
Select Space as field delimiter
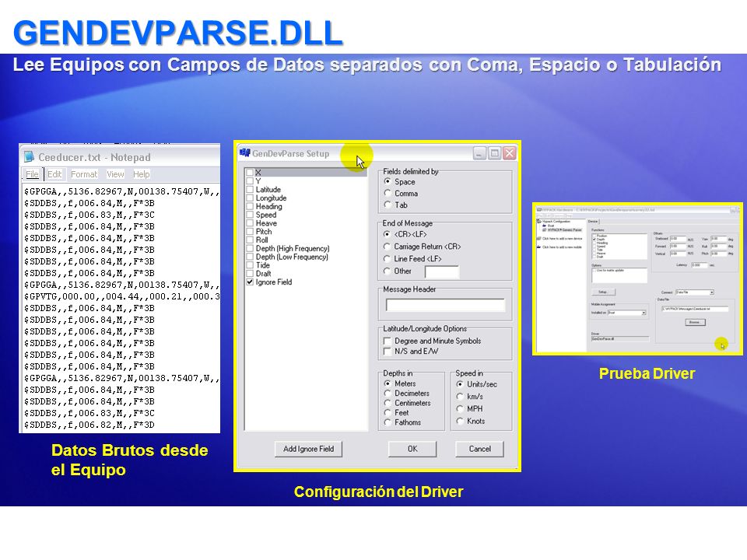[x=388, y=181]
